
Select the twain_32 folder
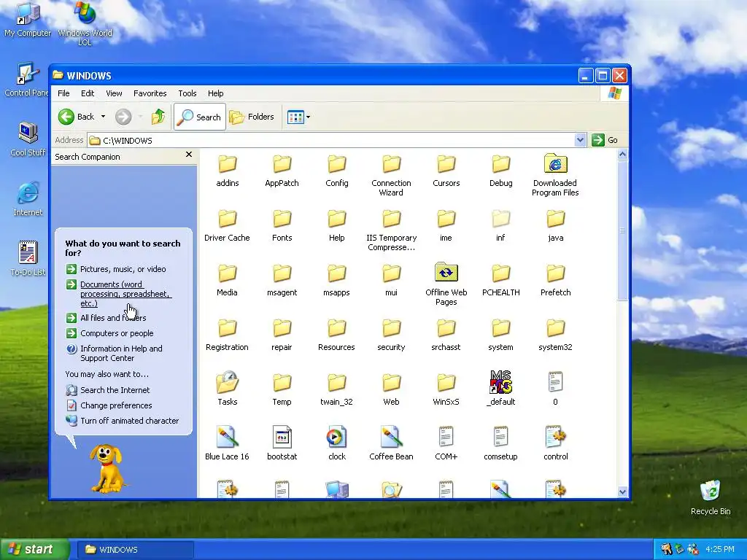(x=337, y=389)
